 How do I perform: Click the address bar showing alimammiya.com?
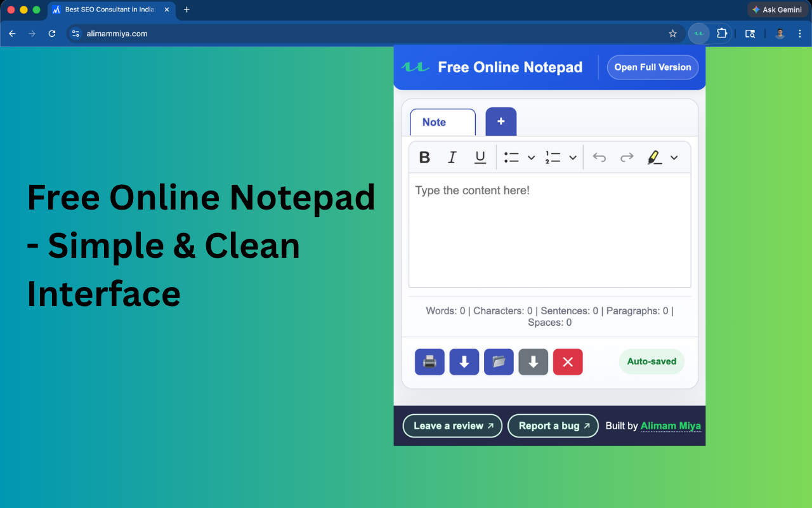(374, 34)
